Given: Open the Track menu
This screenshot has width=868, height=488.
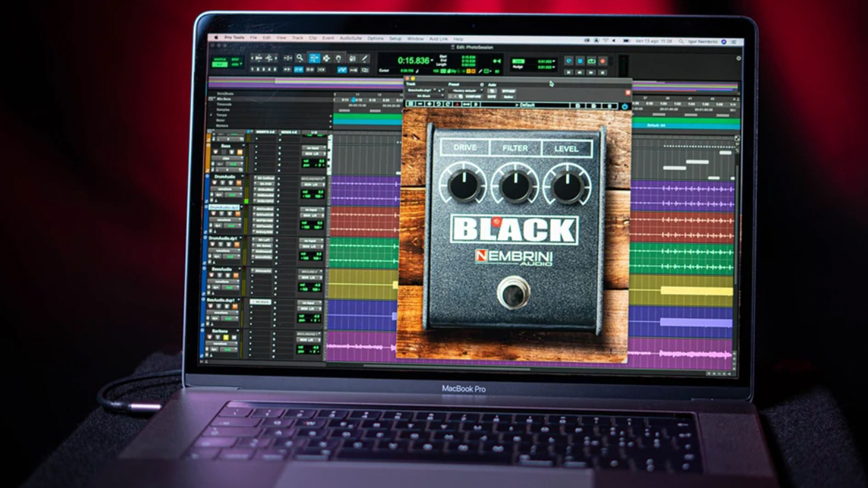Looking at the screenshot, I should pyautogui.click(x=298, y=38).
